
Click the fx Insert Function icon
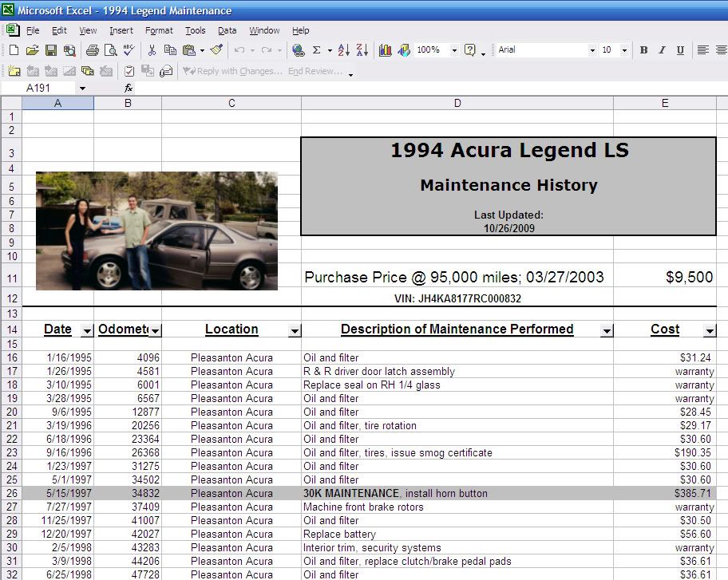(129, 89)
